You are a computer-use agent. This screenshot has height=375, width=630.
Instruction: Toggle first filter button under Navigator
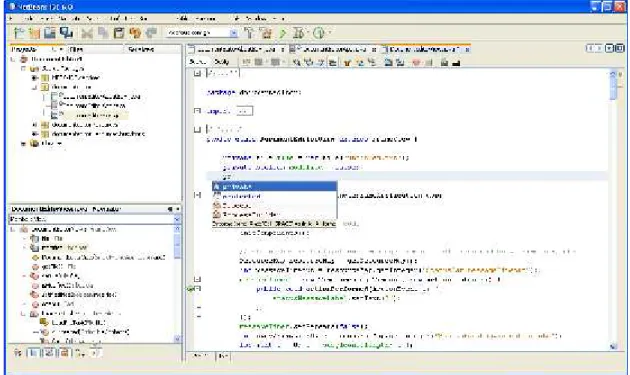(x=18, y=353)
